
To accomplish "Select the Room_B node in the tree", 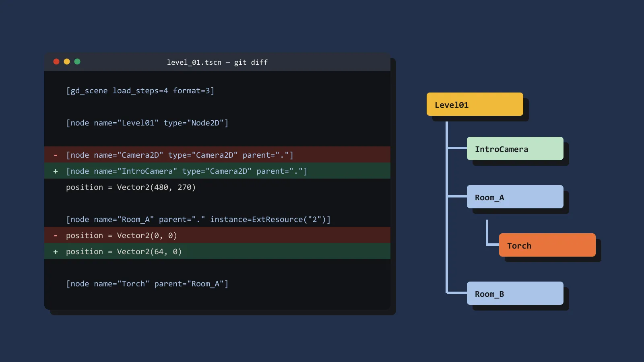I will pyautogui.click(x=515, y=293).
